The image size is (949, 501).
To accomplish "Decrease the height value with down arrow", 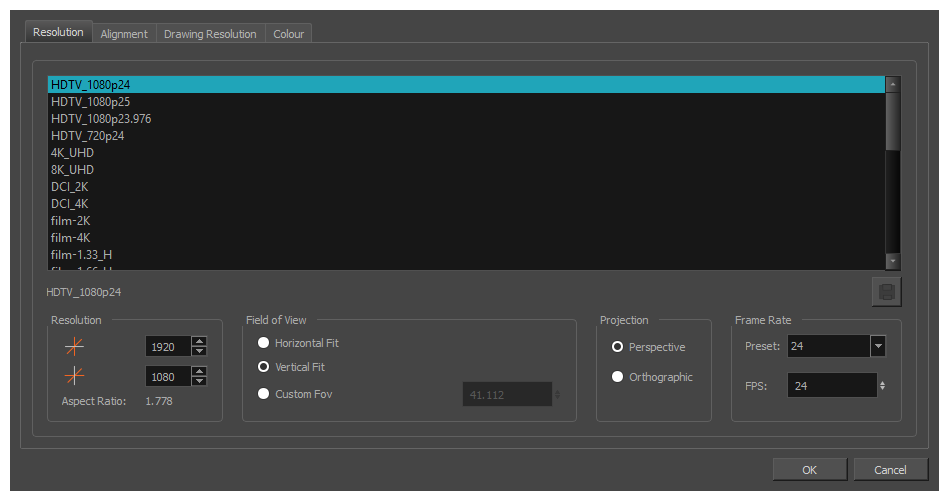I will (199, 381).
